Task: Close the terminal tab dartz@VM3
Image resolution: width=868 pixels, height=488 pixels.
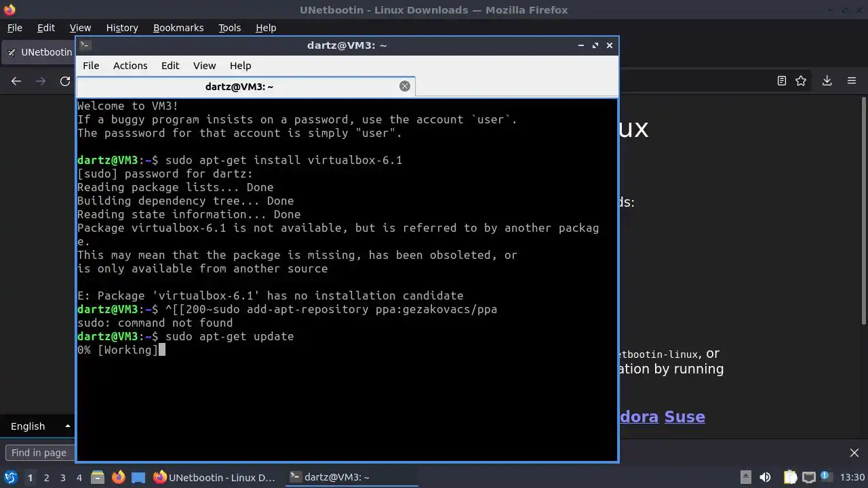Action: click(x=405, y=86)
